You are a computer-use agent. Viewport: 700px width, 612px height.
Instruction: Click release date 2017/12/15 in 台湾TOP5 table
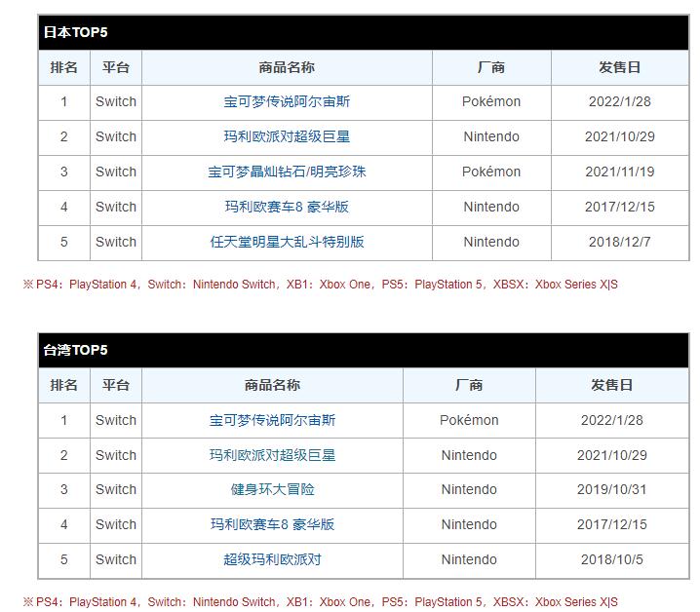pyautogui.click(x=611, y=524)
